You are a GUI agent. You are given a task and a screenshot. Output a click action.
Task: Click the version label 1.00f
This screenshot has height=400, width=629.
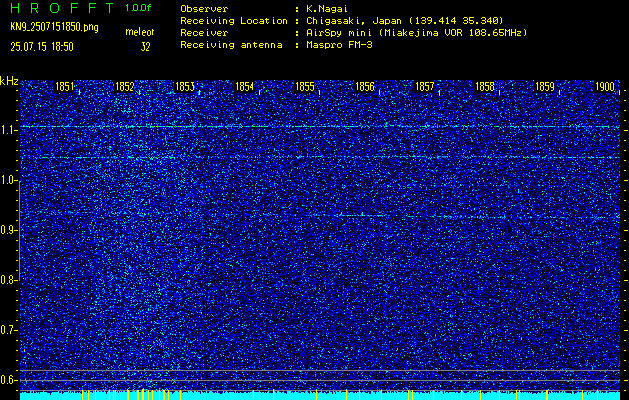(138, 8)
